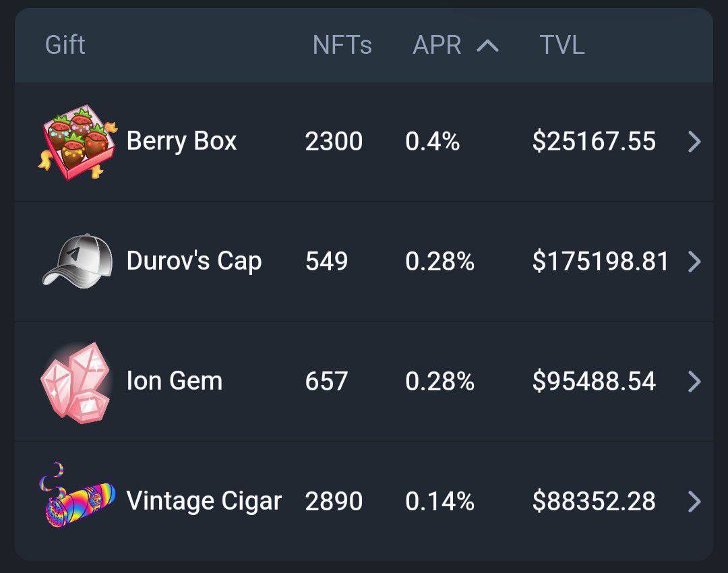Open Durov's Cap details via chevron
This screenshot has height=573, width=728.
(x=694, y=262)
